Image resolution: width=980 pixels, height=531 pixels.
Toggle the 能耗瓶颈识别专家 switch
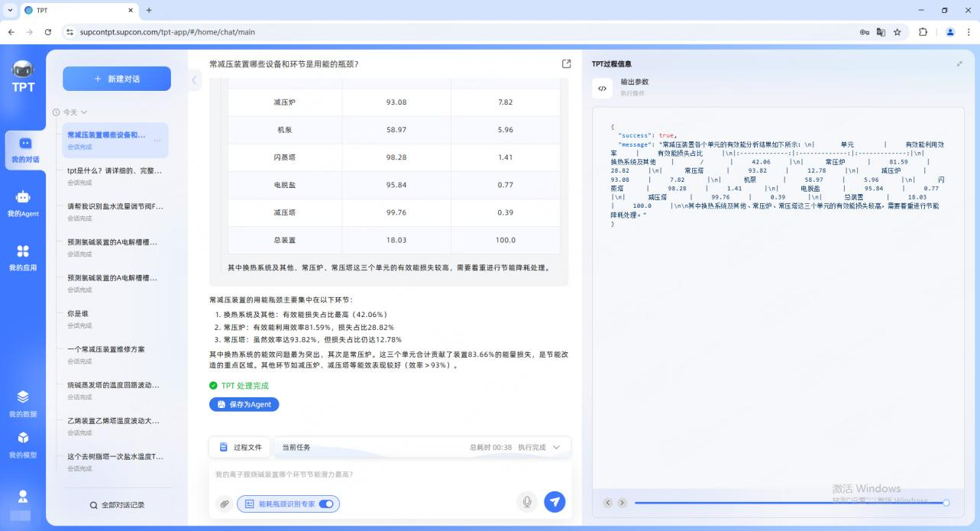click(326, 504)
